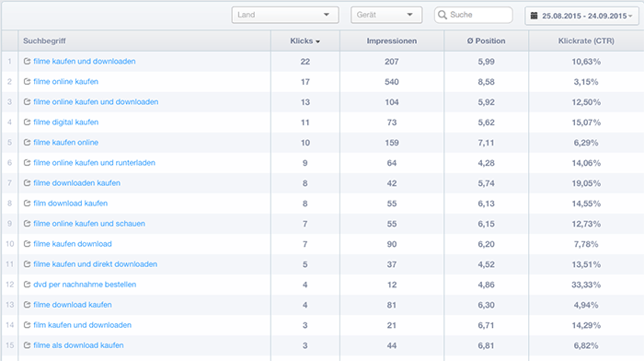Click external icon for 'dvd per nachnahme bestellen'
This screenshot has width=644, height=361.
27,285
